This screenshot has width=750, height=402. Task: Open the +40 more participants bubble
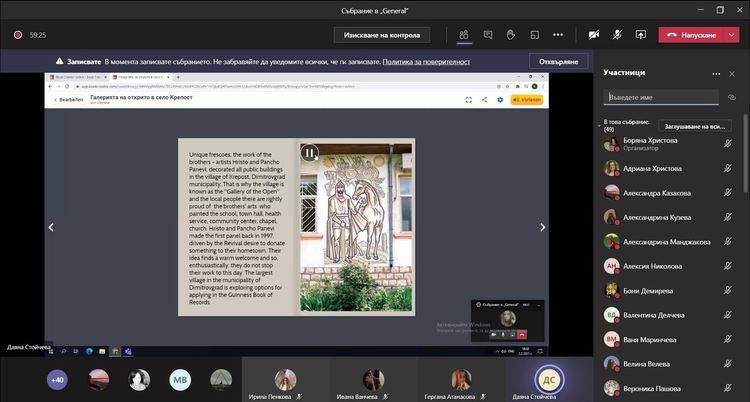[x=57, y=380]
